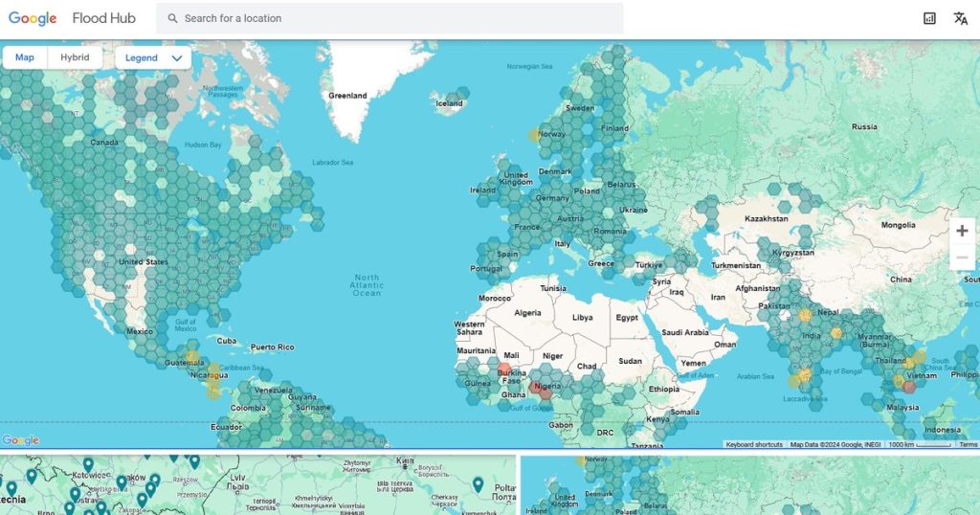Click the Hudson Bay label
This screenshot has height=515, width=980.
point(203,145)
